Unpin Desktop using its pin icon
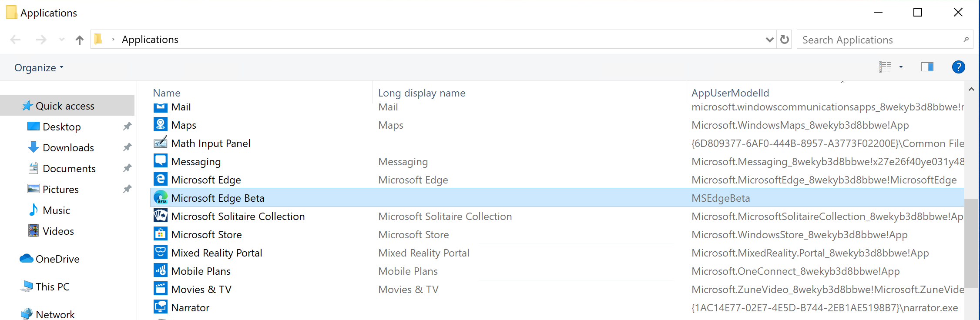This screenshot has height=320, width=980. pos(127,127)
